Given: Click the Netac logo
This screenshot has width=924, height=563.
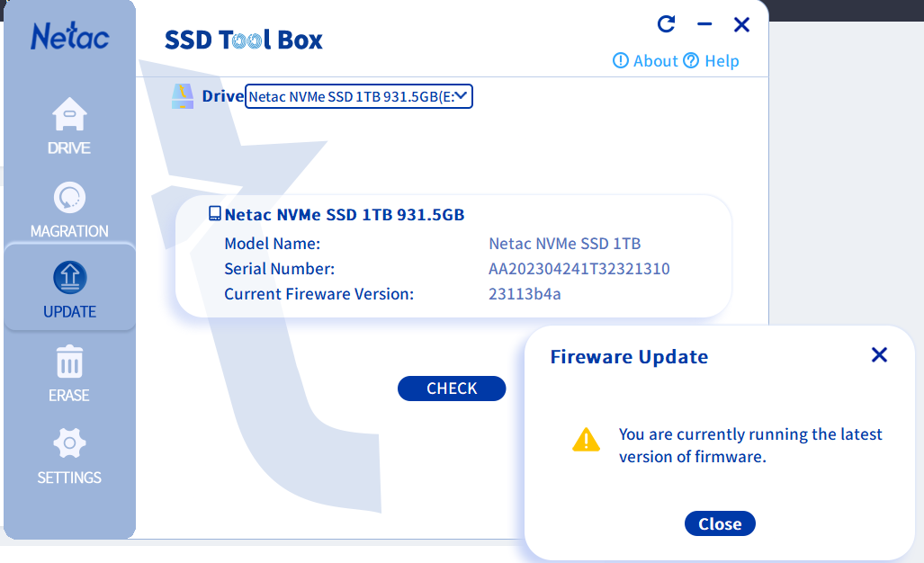Looking at the screenshot, I should (x=69, y=37).
